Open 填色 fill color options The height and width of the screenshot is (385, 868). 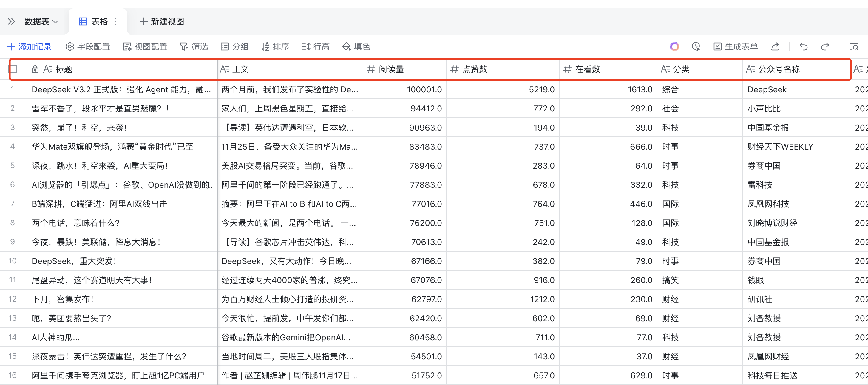tap(356, 46)
